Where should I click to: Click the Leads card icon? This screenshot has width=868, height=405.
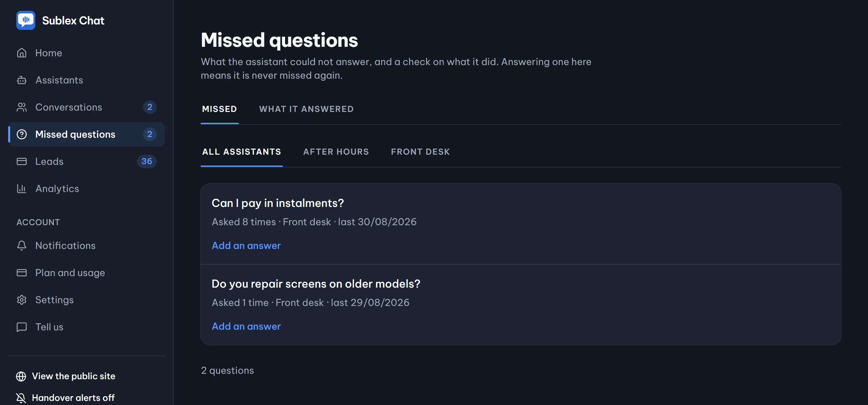pos(22,161)
